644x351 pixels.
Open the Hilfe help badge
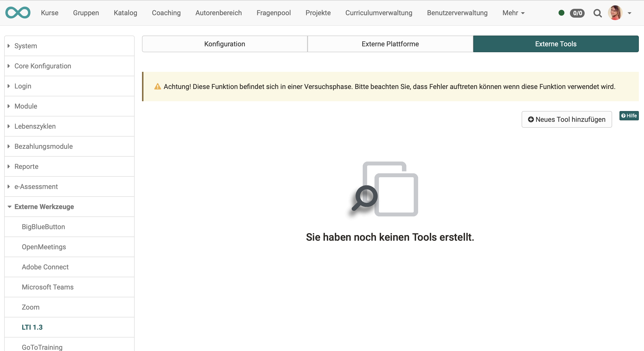(629, 116)
